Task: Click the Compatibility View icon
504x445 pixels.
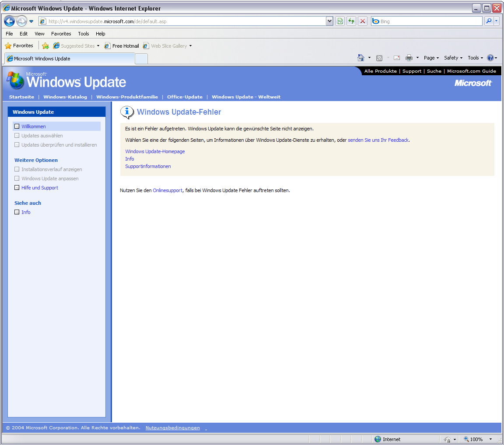Action: click(x=340, y=21)
